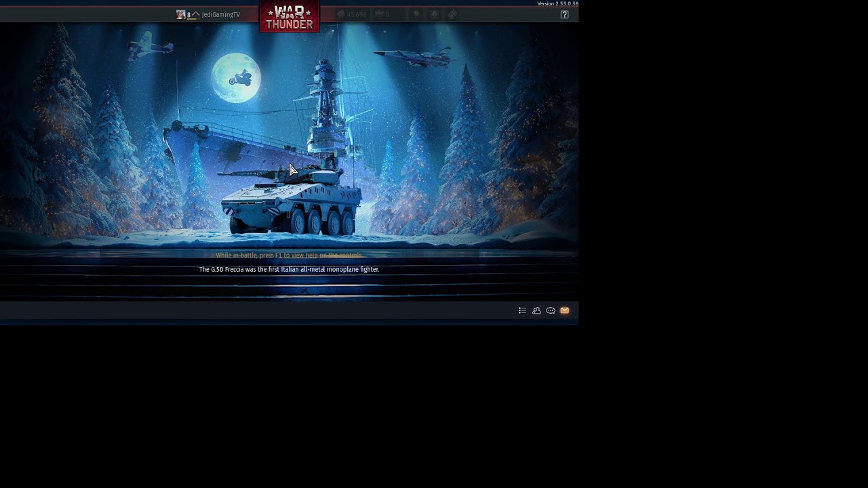Viewport: 868px width, 488px height.
Task: Click the player avatar icon beside JediGamingTV
Action: (x=180, y=14)
